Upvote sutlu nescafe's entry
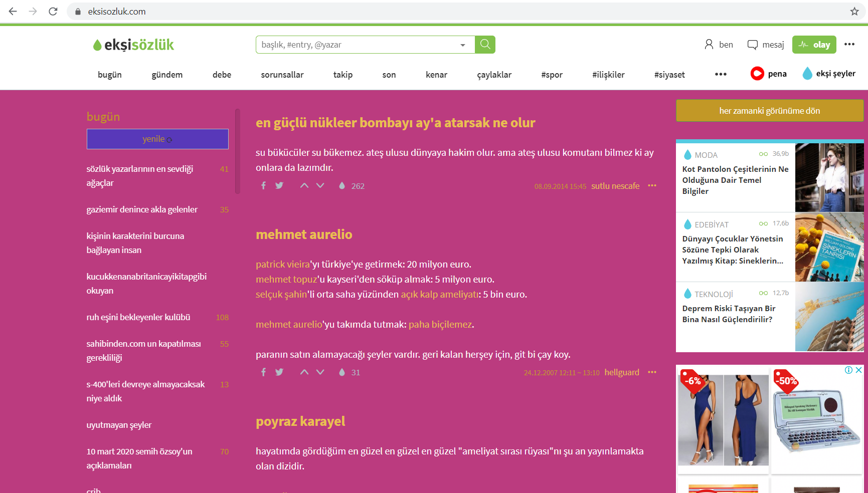The image size is (868, 493). 304,186
